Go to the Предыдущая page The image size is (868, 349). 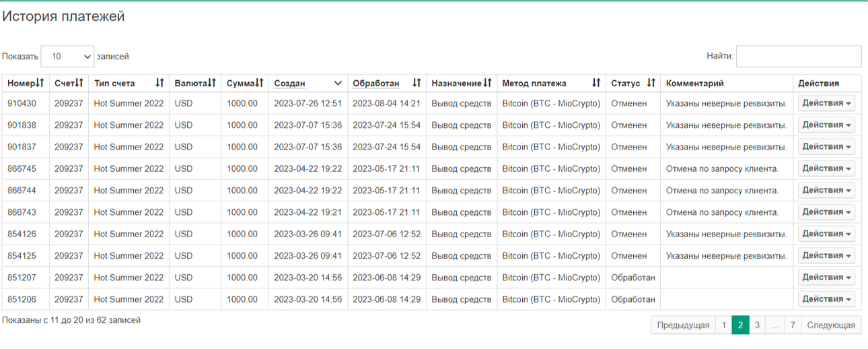click(683, 325)
